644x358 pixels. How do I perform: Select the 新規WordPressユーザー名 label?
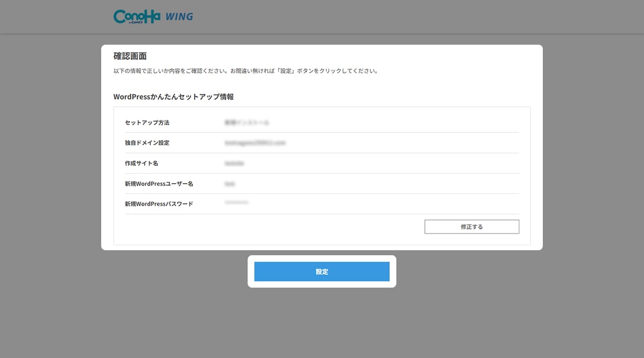[159, 184]
